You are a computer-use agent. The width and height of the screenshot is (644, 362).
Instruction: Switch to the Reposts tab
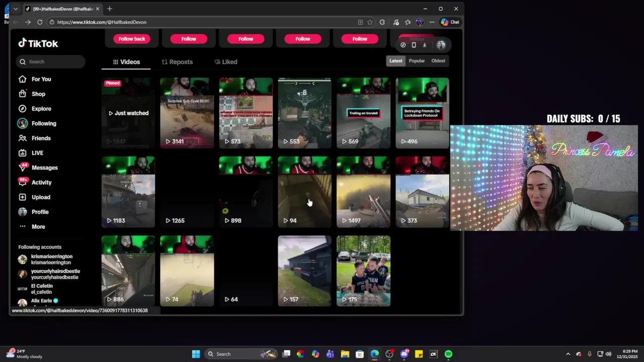pyautogui.click(x=177, y=62)
